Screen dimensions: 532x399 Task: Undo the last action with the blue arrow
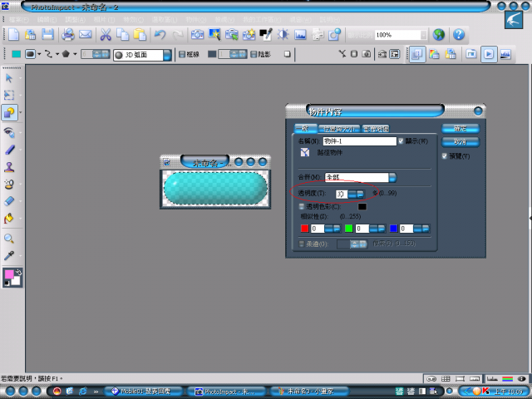(160, 35)
